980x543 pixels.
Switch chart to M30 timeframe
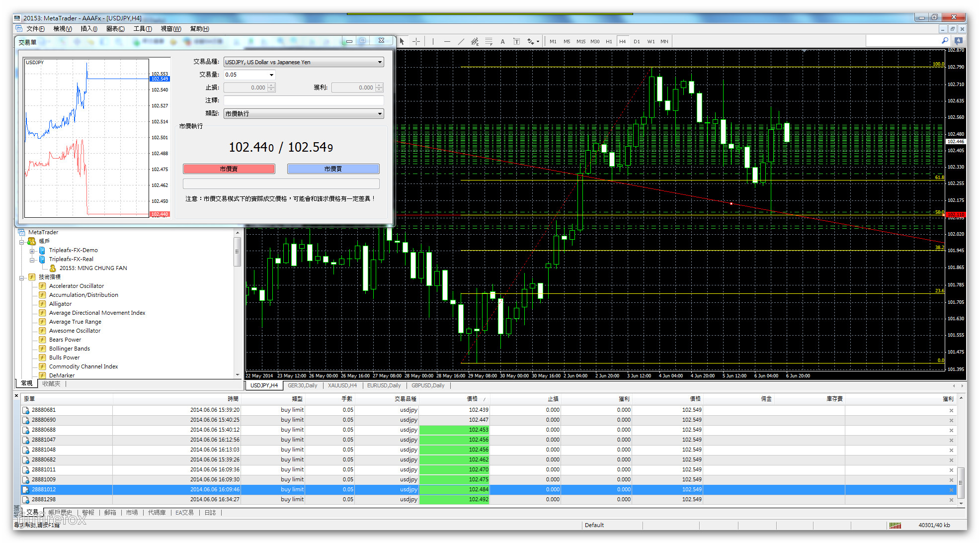[x=595, y=41]
